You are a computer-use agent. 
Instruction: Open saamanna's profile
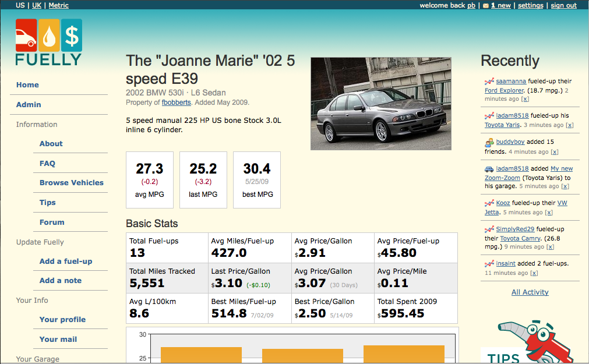click(x=511, y=81)
